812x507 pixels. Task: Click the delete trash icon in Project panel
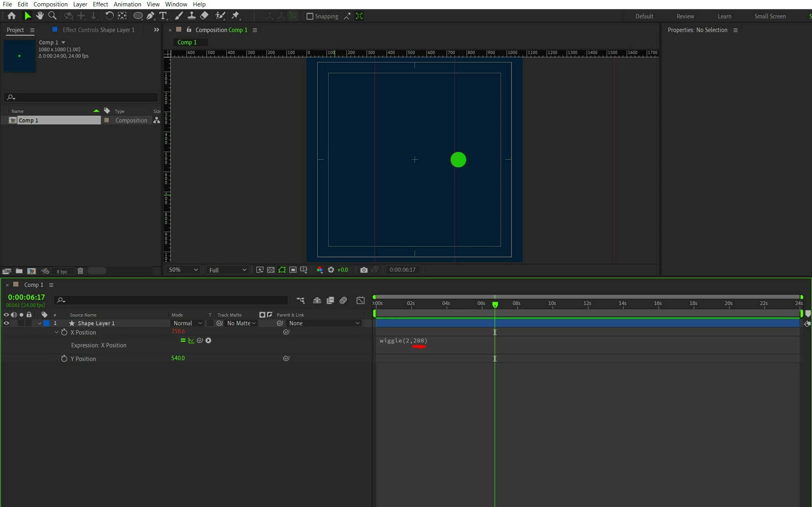point(80,271)
